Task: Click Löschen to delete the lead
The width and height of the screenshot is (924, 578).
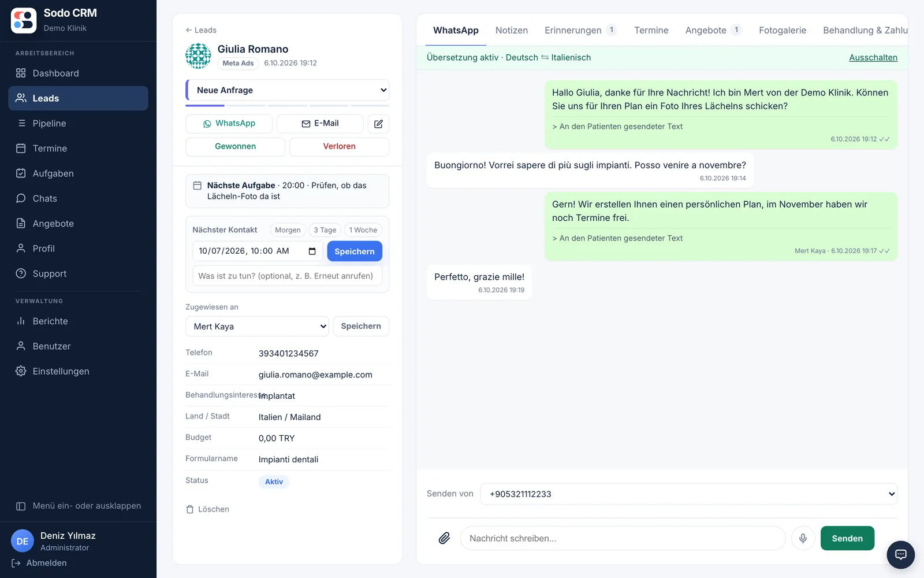Action: [207, 509]
